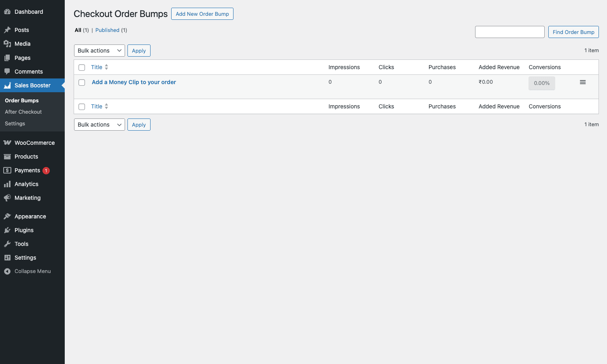Open Order Bumps submenu item

[22, 100]
